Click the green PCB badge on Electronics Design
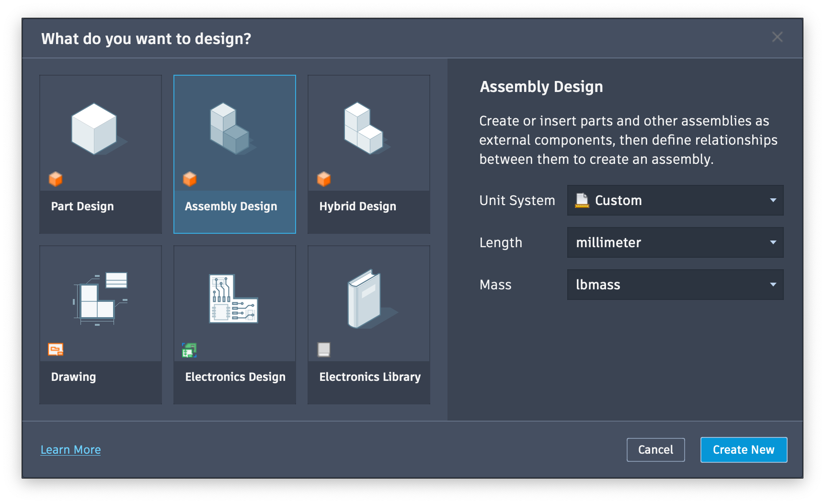825x504 pixels. 189,350
